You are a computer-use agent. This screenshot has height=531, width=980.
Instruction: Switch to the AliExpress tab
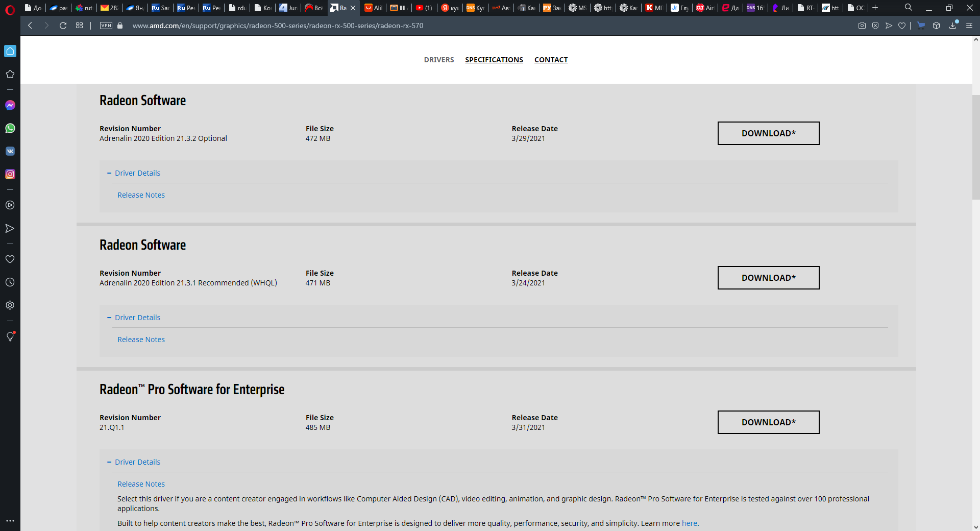(x=373, y=8)
